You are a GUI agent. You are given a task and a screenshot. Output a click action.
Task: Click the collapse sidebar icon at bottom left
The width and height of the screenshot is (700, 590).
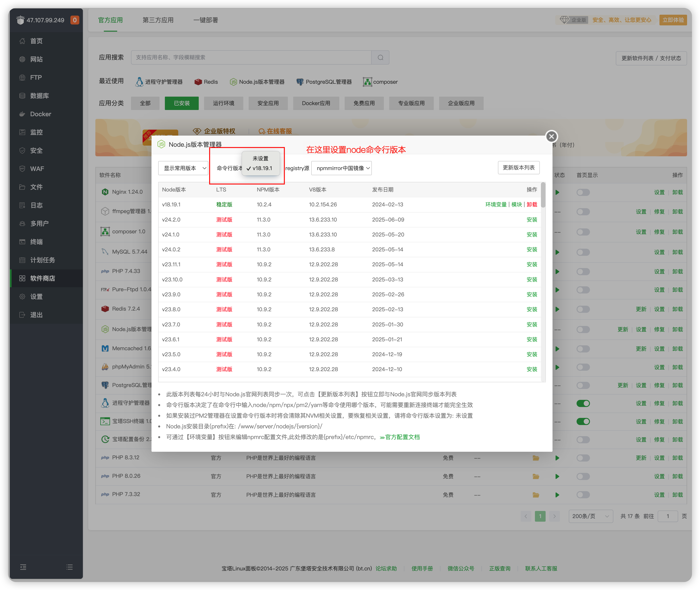23,567
